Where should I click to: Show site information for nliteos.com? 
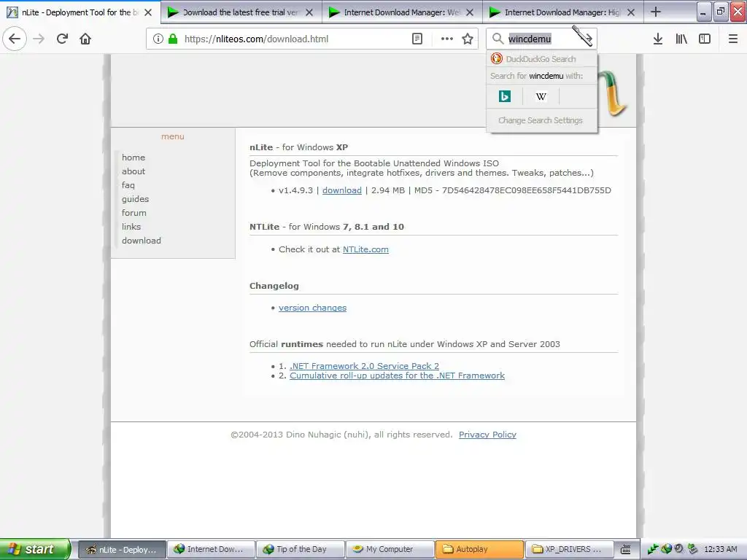(x=158, y=39)
